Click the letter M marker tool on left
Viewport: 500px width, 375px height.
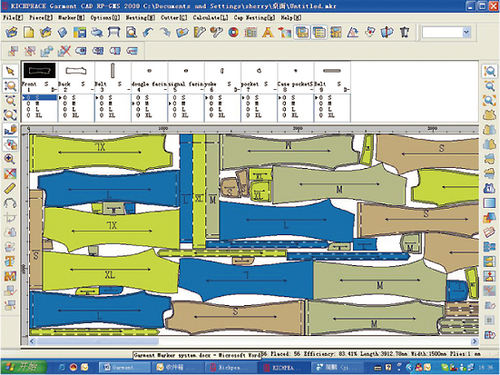[10, 276]
